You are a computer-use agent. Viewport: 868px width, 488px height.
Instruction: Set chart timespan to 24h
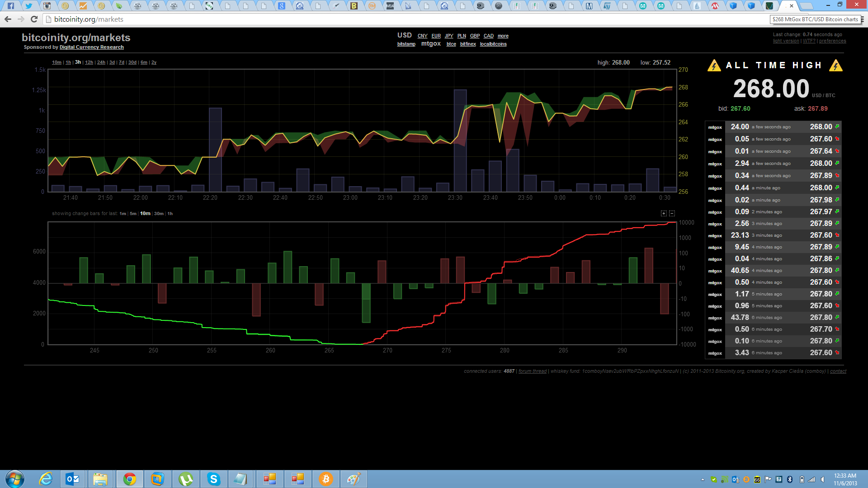point(101,62)
